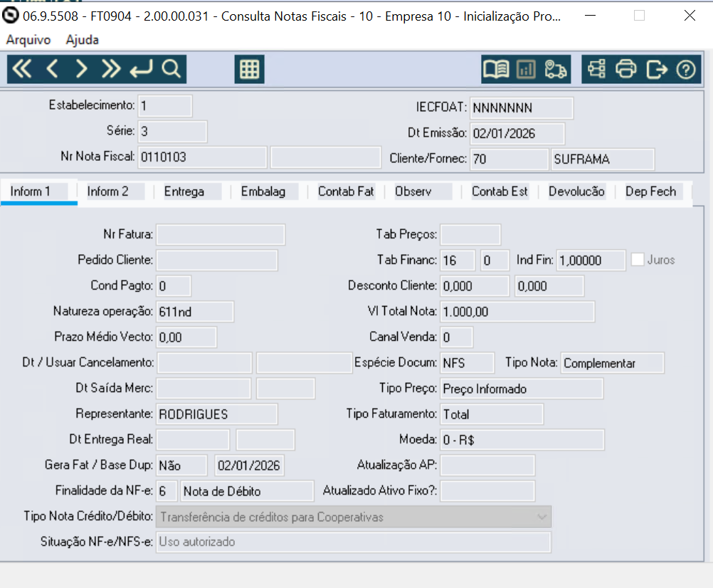Click the Representante field RODRIGUES
Screen dimensions: 713x588
coord(217,414)
